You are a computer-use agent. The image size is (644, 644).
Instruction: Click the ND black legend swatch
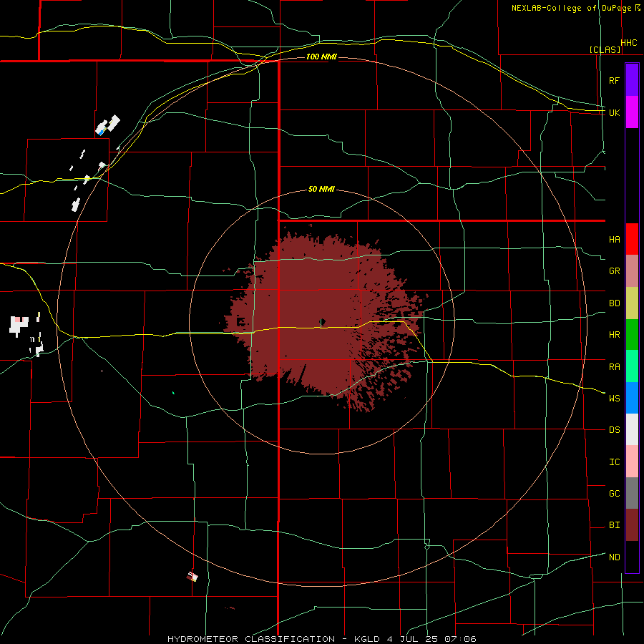[632, 557]
